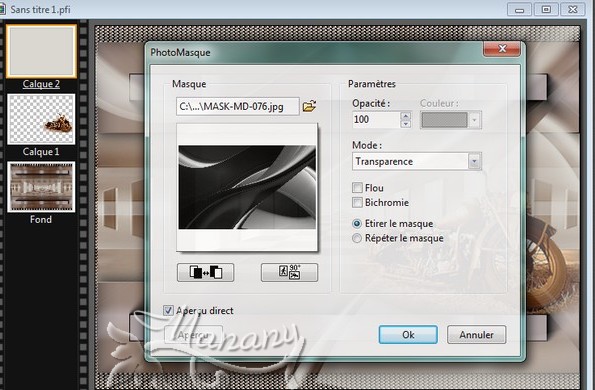Screen dimensions: 595x390
Task: Open the mask file browse folder icon
Action: pyautogui.click(x=309, y=106)
